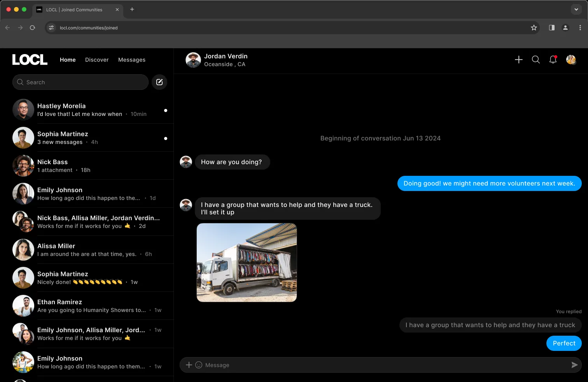This screenshot has width=588, height=382.
Task: Click the send message arrow icon
Action: click(x=574, y=365)
